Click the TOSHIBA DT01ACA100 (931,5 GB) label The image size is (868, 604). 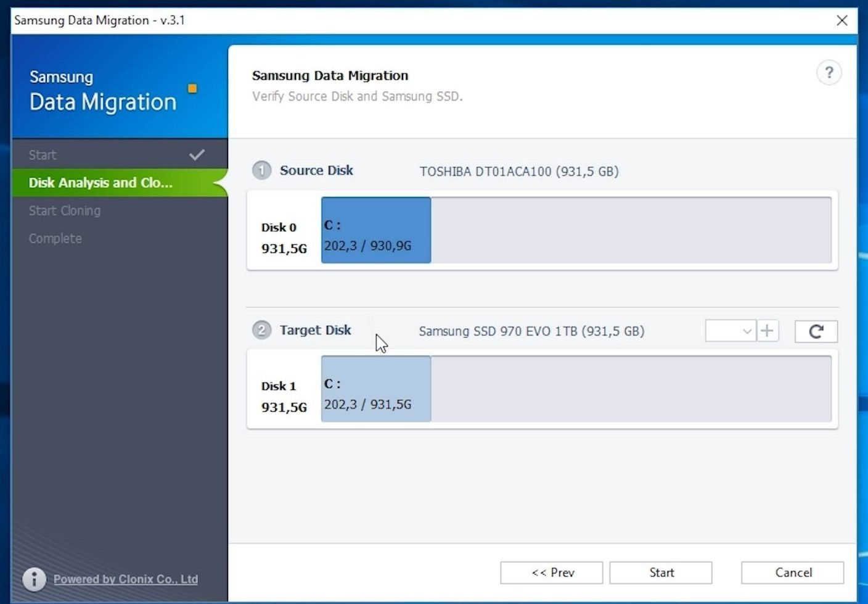pyautogui.click(x=519, y=172)
